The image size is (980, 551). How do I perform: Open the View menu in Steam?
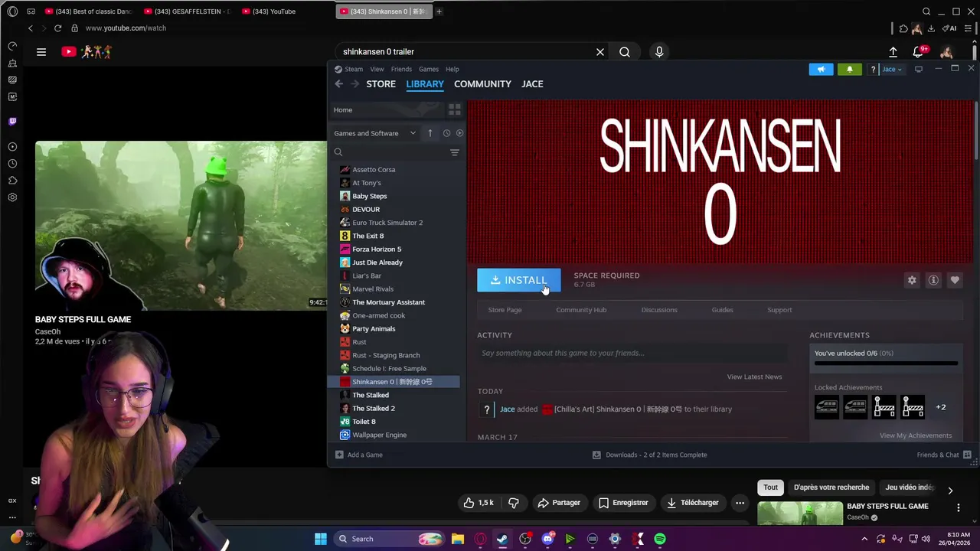point(377,69)
